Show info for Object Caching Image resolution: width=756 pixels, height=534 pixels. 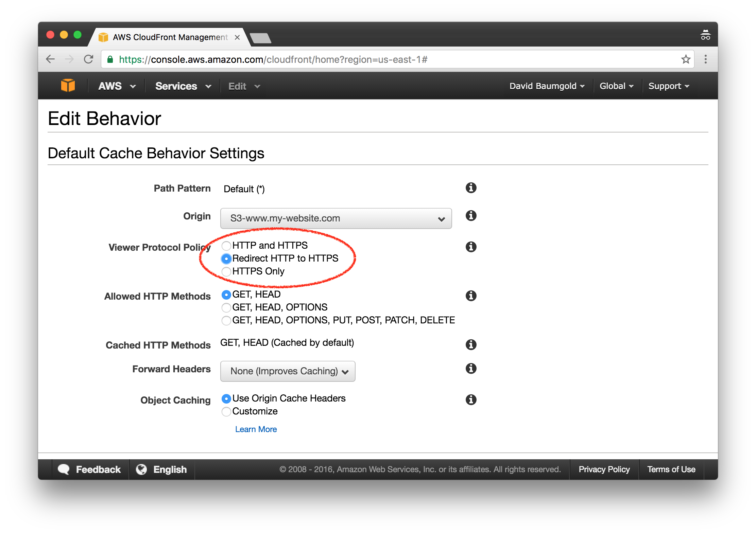click(x=471, y=400)
